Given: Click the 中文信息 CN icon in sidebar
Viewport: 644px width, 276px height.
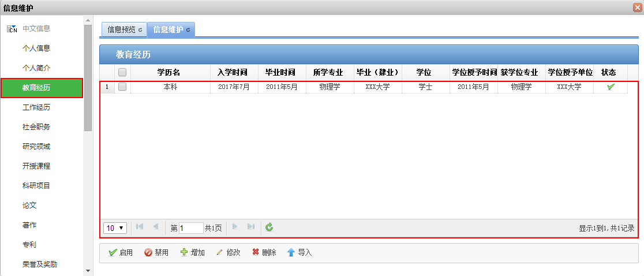Looking at the screenshot, I should click(x=12, y=29).
